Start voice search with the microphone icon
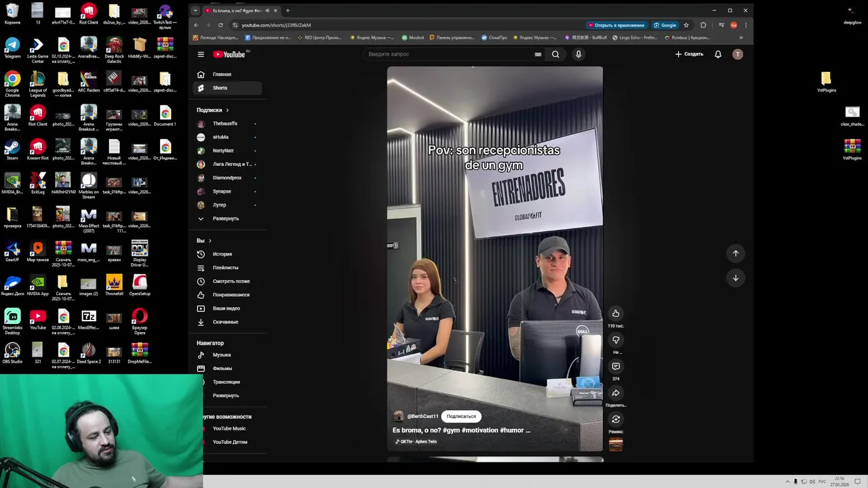868x488 pixels. pyautogui.click(x=578, y=54)
